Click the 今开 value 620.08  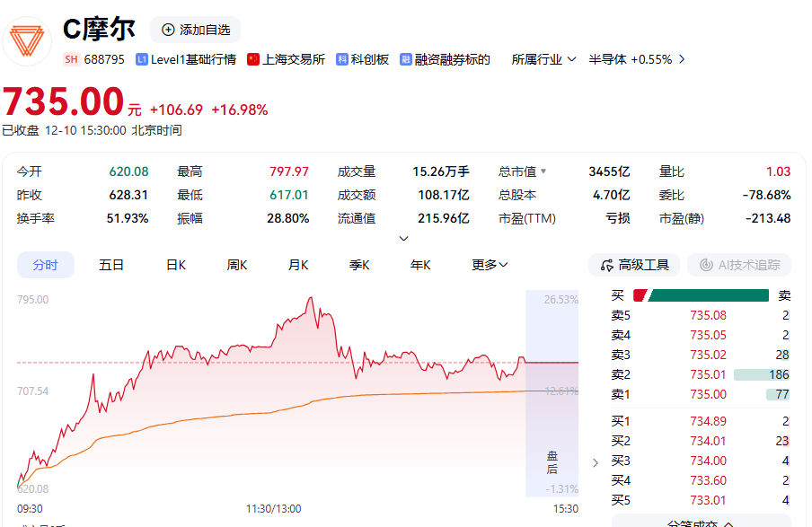click(x=128, y=171)
